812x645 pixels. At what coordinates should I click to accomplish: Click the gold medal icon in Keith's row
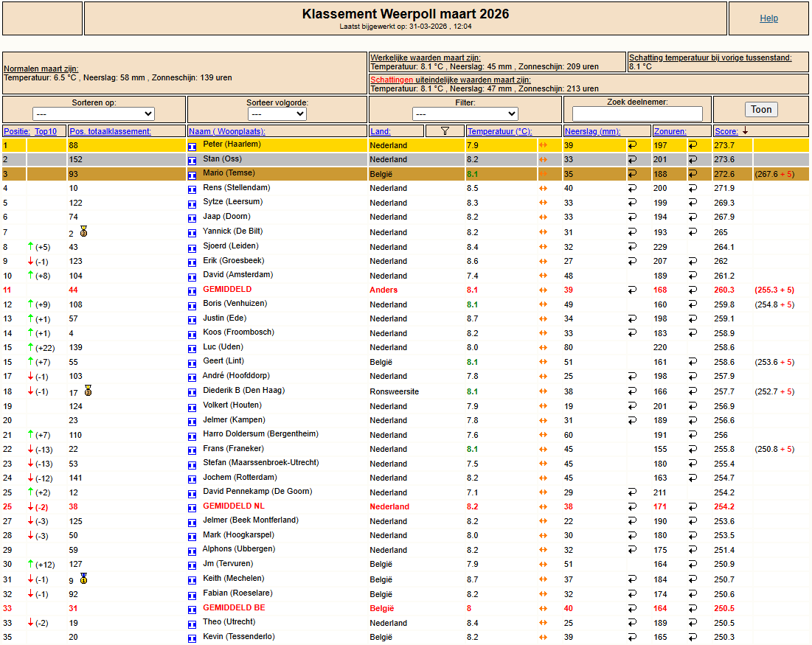[84, 579]
